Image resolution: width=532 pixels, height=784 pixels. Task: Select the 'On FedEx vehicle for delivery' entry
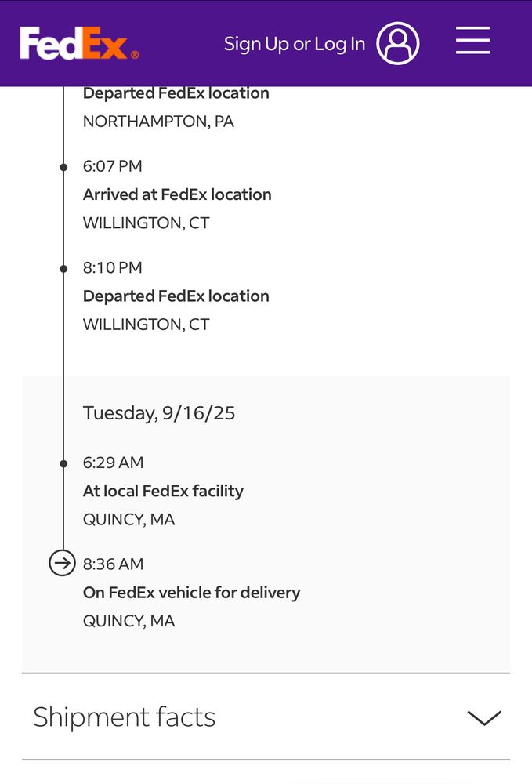click(191, 592)
